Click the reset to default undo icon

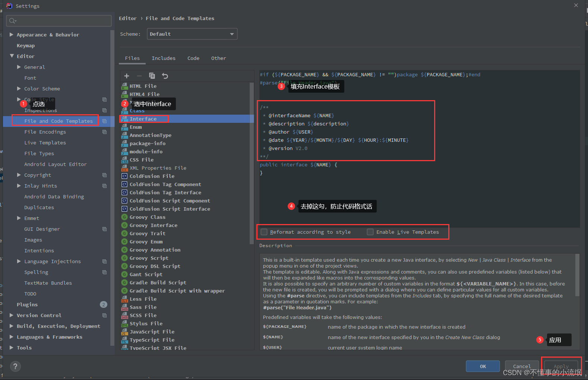165,76
